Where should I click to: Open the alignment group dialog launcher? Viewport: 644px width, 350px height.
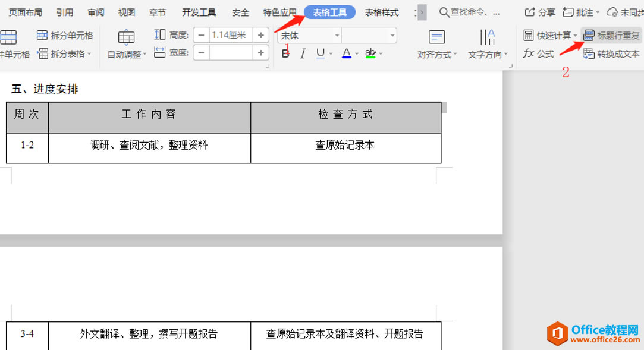click(511, 65)
